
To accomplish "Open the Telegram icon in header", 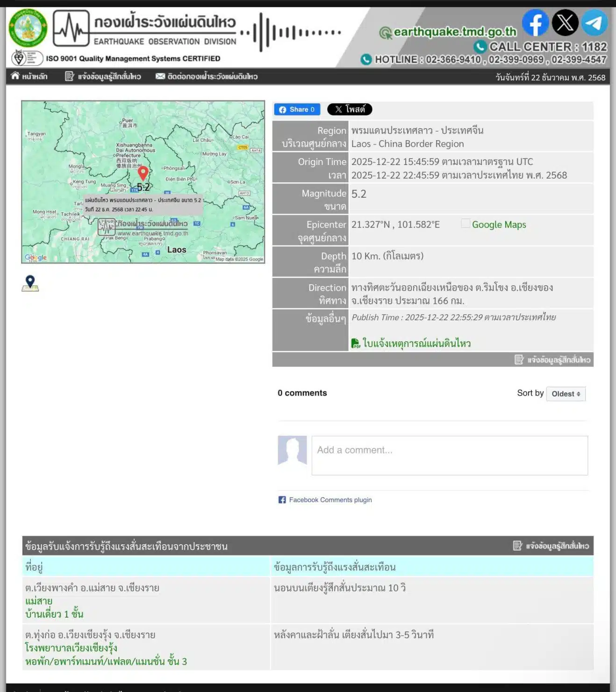I will (594, 22).
